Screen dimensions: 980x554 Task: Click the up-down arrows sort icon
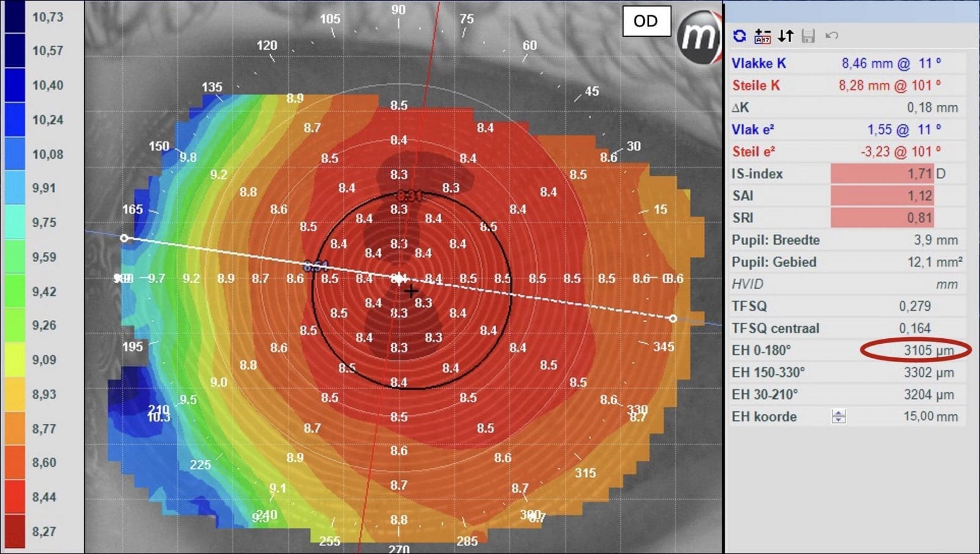click(786, 36)
